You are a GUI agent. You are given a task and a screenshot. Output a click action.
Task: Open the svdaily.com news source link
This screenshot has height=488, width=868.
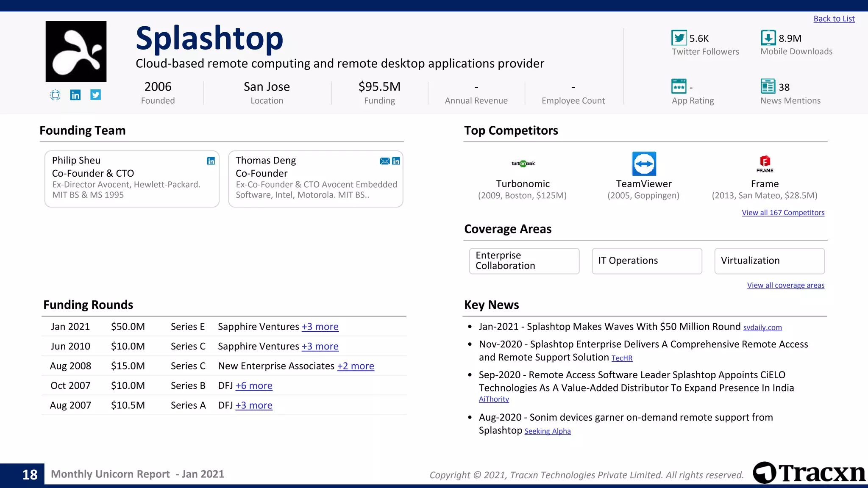click(762, 327)
